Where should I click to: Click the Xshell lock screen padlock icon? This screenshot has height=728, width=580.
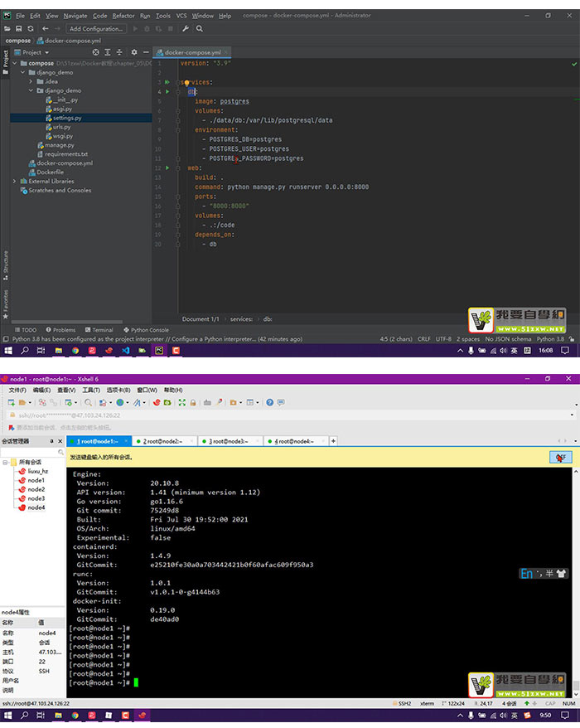(193, 402)
